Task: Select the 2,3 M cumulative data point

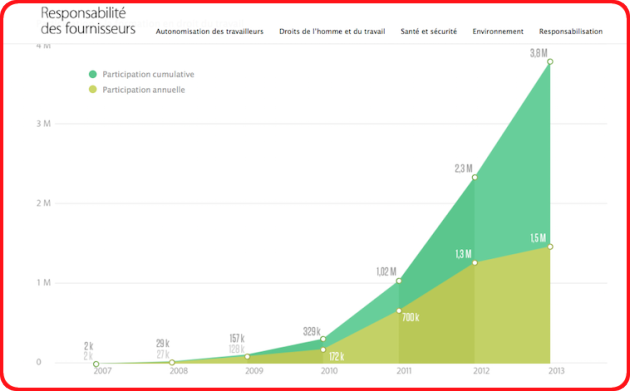Action: pyautogui.click(x=475, y=177)
